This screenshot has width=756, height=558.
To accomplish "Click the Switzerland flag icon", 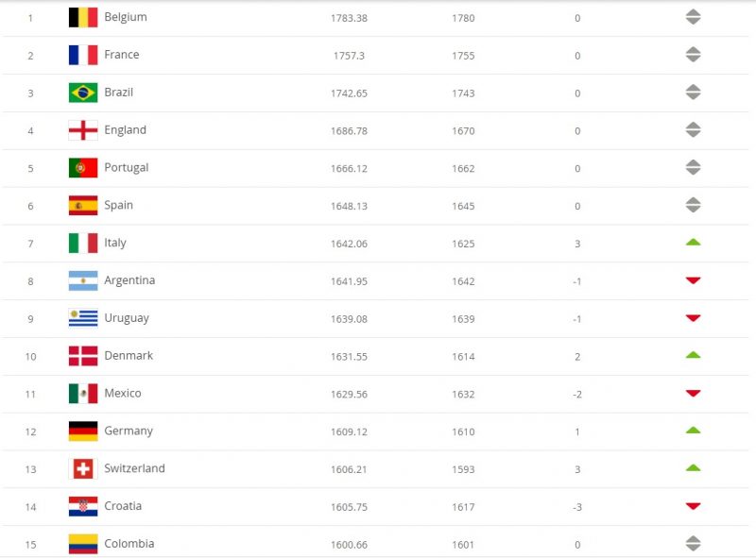I will coord(83,468).
